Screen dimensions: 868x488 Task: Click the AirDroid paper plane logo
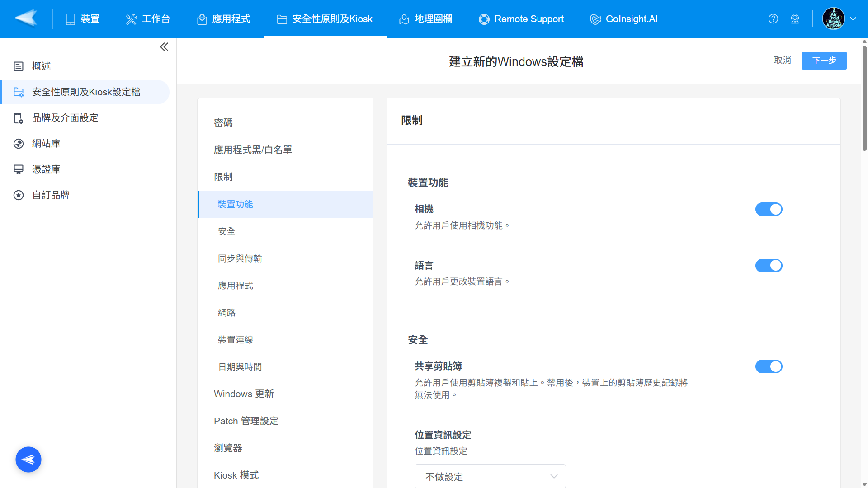26,19
